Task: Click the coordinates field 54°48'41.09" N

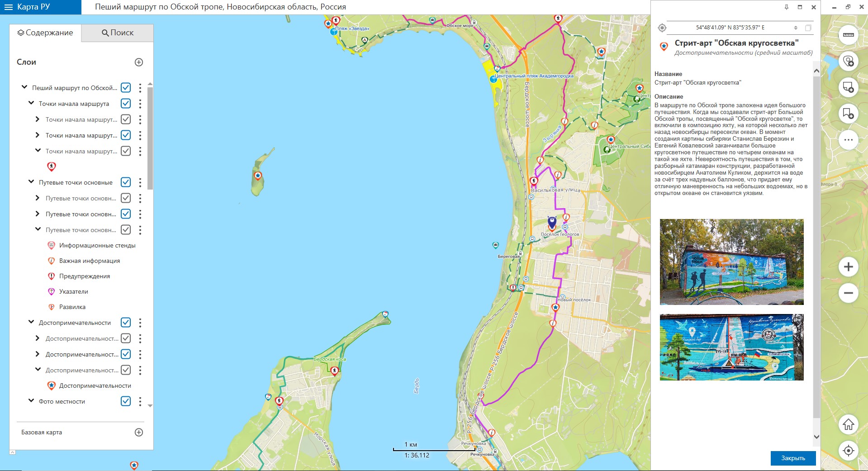Action: coord(730,28)
